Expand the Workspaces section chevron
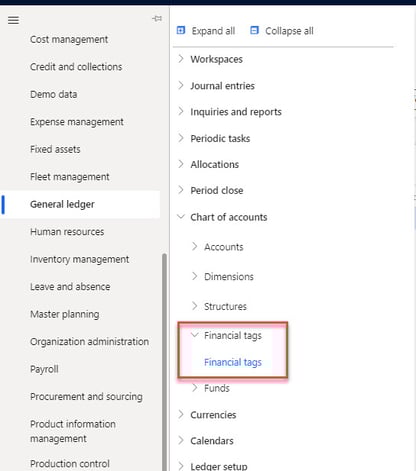Viewport: 416px width, 471px height. click(x=181, y=59)
